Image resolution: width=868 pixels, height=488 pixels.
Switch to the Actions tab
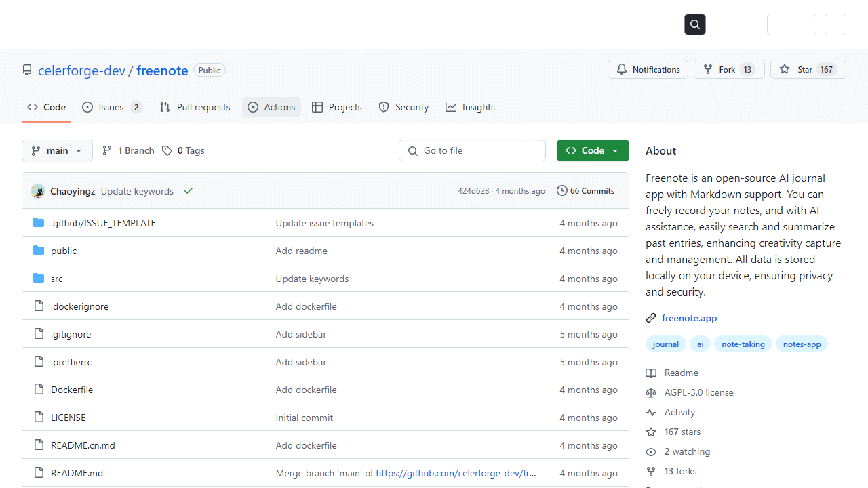point(271,107)
